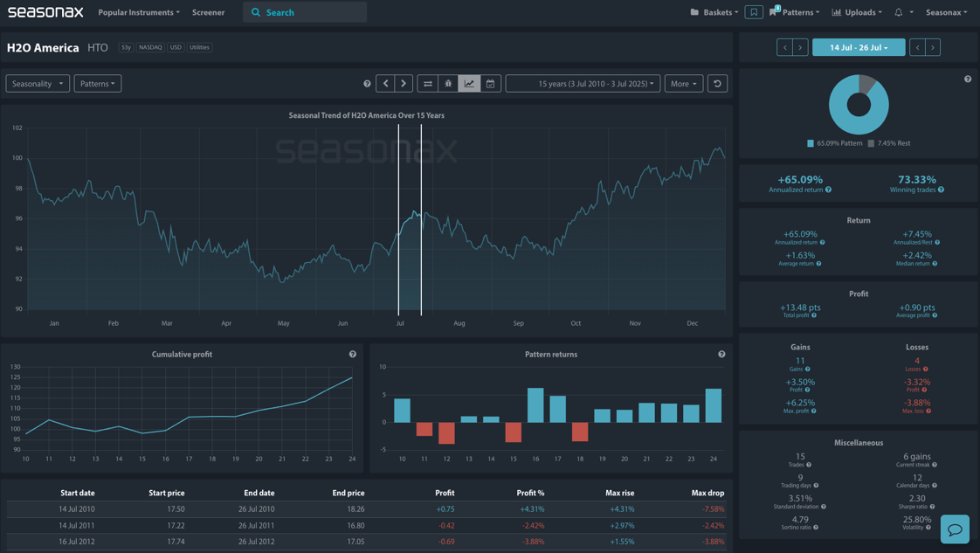Viewport: 980px width, 553px height.
Task: Click the 14 Jul 2010 start date cell
Action: click(x=77, y=509)
